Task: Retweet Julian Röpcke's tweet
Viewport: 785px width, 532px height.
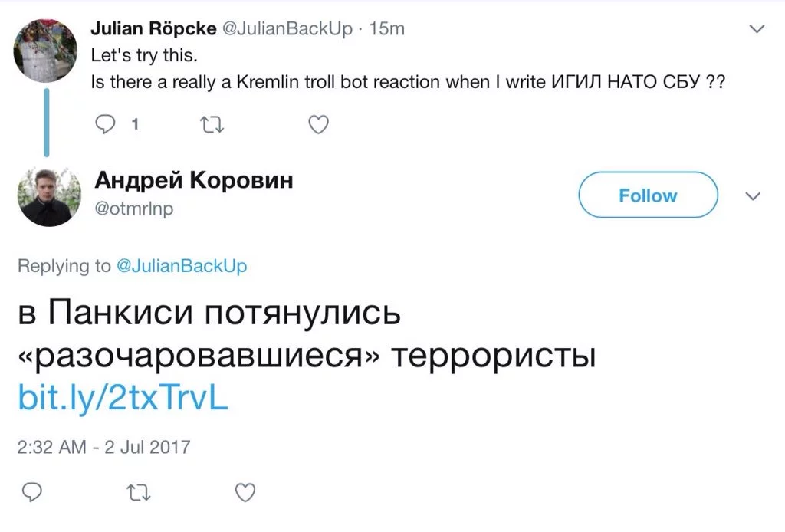Action: click(x=209, y=126)
